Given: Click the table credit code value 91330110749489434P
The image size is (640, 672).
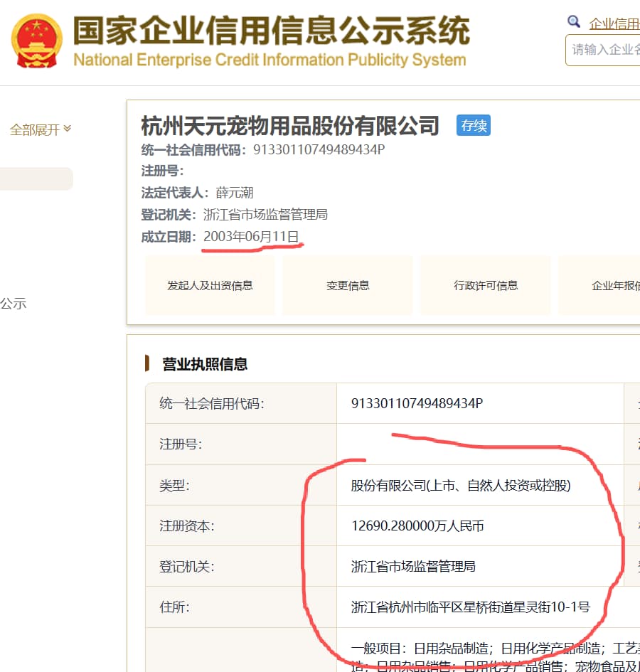Looking at the screenshot, I should pos(417,403).
